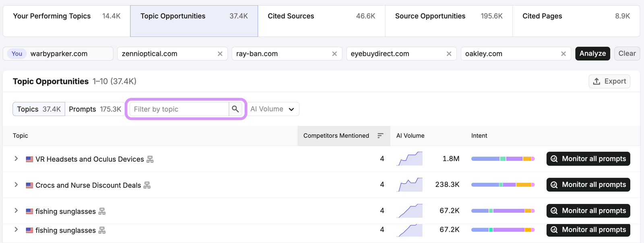Click the Clear button
This screenshot has width=644, height=243.
point(627,54)
